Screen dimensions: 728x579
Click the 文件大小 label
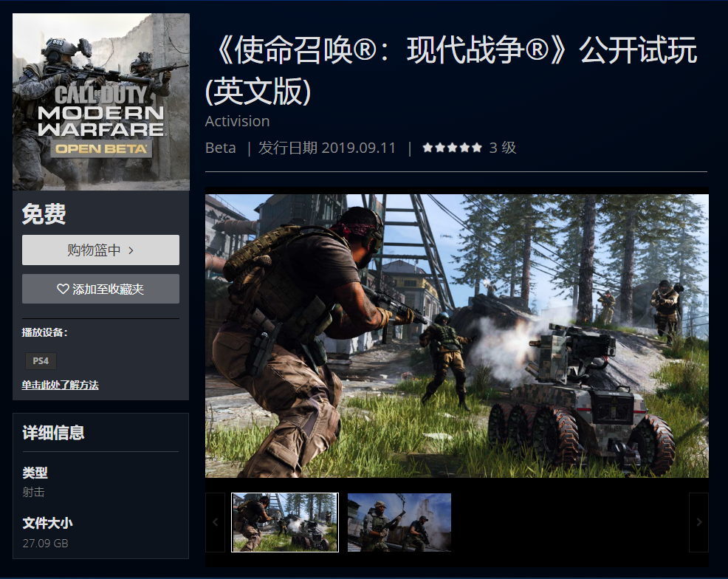click(x=47, y=524)
